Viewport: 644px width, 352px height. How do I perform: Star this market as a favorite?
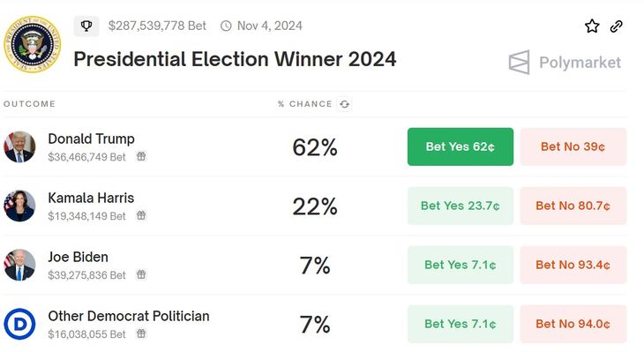pyautogui.click(x=592, y=26)
